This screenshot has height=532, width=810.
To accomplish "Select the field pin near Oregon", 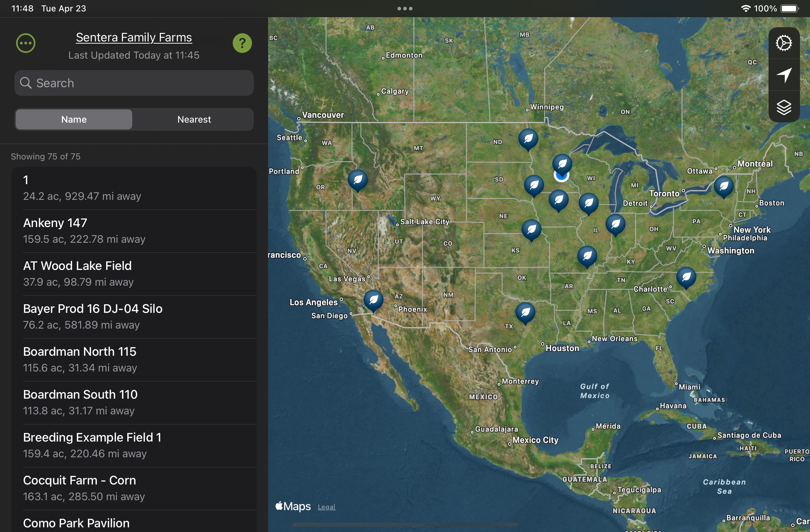I will tap(357, 179).
